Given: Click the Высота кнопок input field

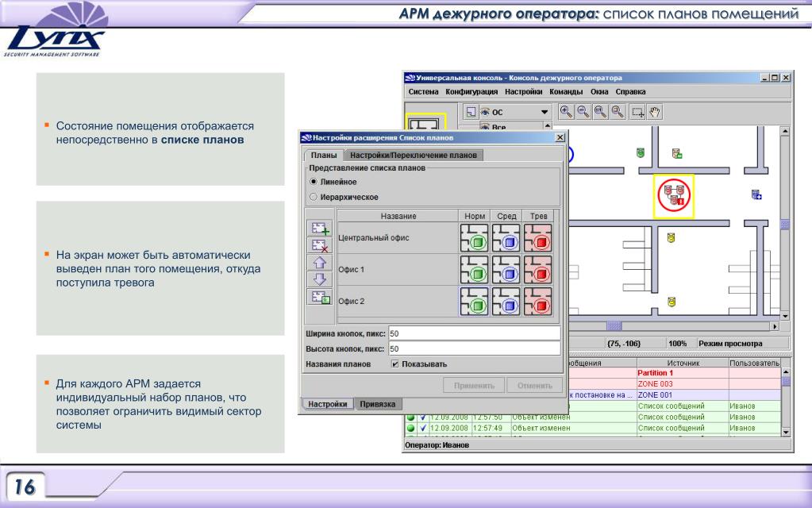Looking at the screenshot, I should [474, 348].
